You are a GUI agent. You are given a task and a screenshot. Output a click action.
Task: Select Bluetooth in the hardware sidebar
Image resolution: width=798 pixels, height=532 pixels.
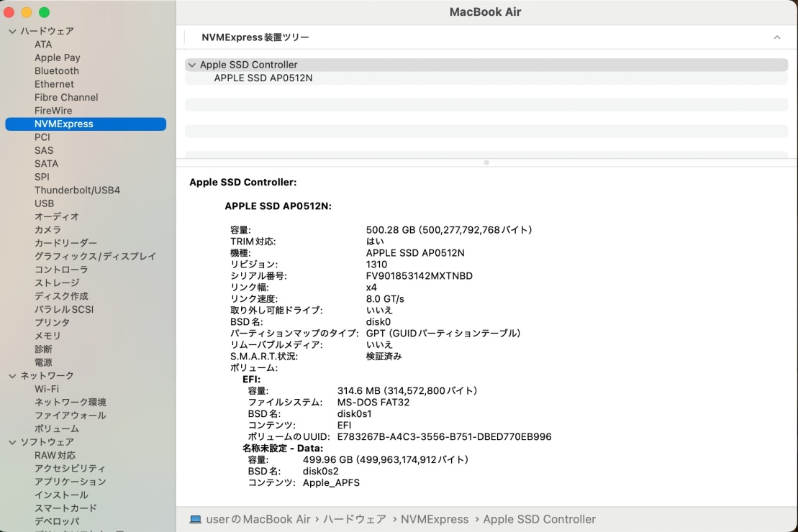56,70
